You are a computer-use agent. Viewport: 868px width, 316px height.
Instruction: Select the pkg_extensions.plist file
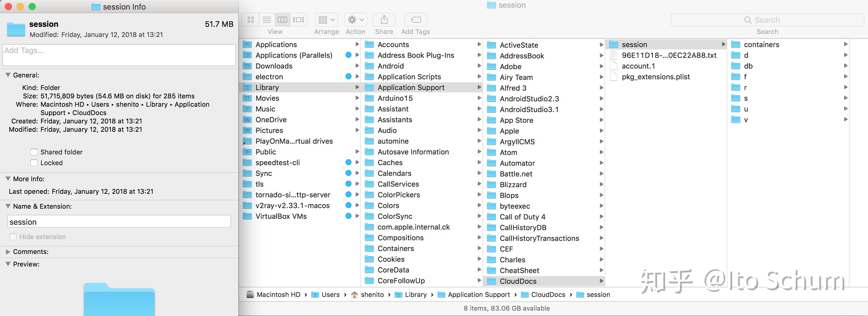pos(655,77)
